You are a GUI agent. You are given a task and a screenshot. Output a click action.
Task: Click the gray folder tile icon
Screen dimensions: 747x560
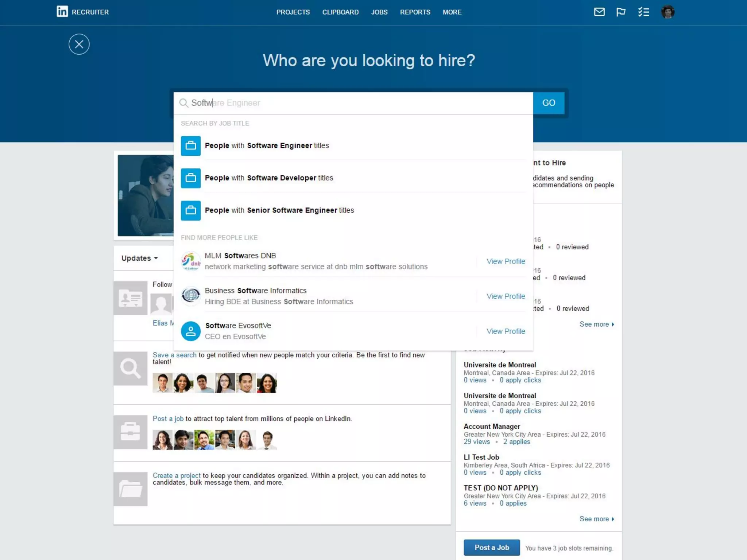coord(130,489)
